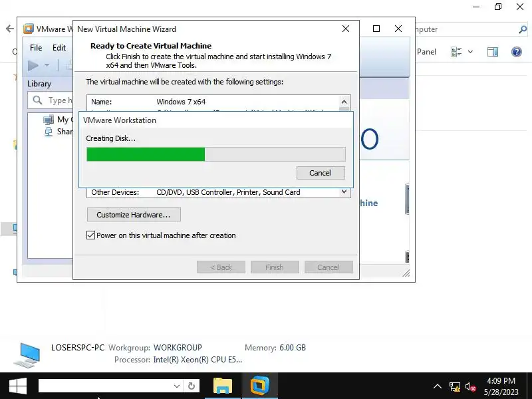
Task: Show hidden system tray icons
Action: click(x=438, y=386)
